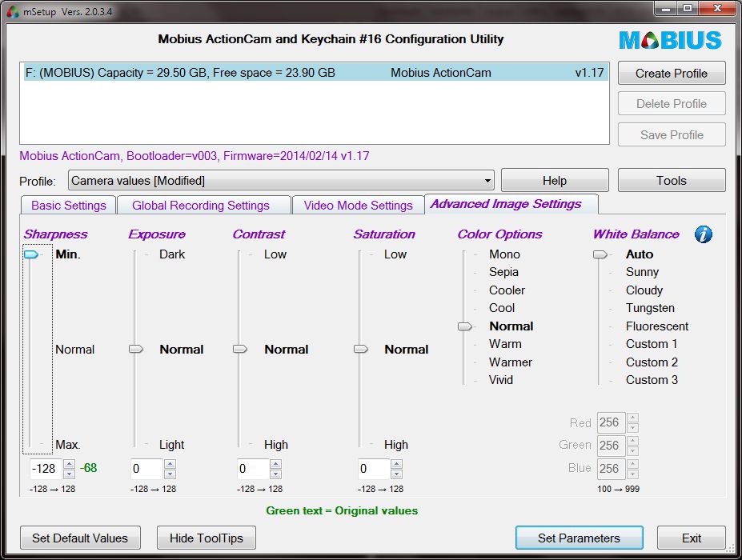Decrease Exposure with down spinner arrow
The image size is (742, 560).
click(x=170, y=474)
